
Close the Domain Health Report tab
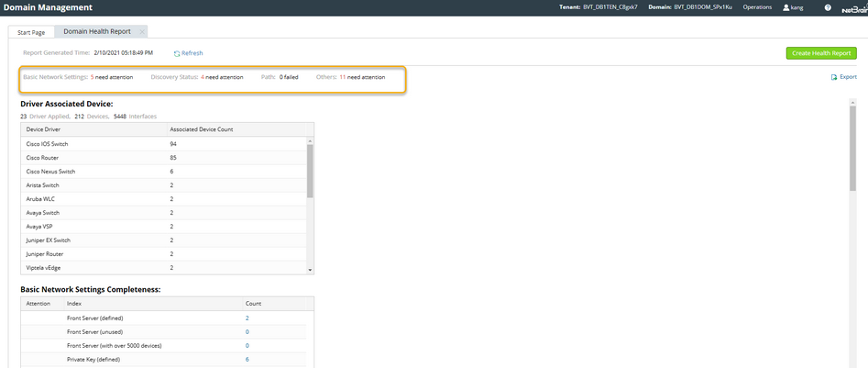pyautogui.click(x=142, y=32)
